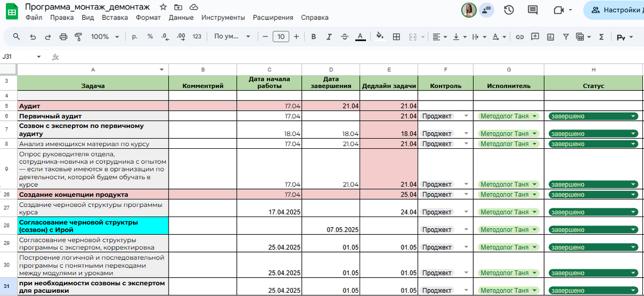Activate the paint format tool
The height and width of the screenshot is (296, 644).
point(78,37)
